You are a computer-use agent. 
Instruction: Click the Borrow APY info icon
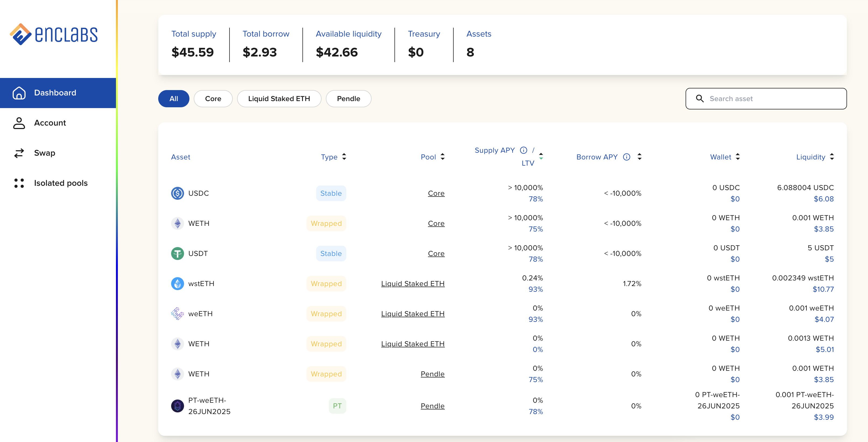tap(626, 157)
